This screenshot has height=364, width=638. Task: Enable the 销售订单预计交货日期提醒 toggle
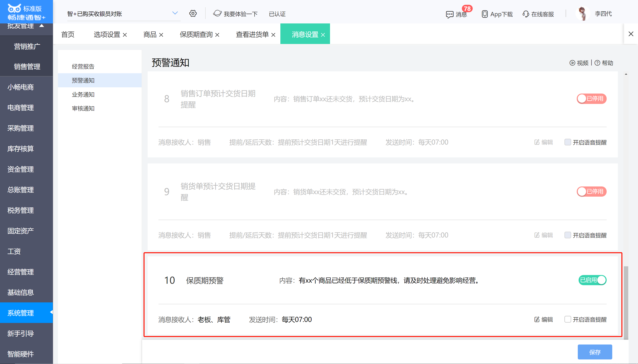coord(591,99)
